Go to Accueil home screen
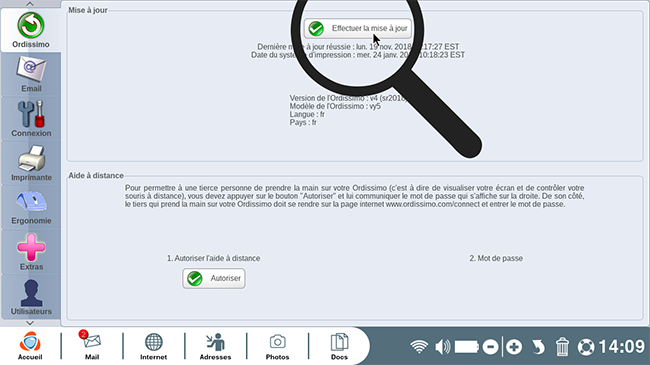The width and height of the screenshot is (650, 365). [30, 346]
